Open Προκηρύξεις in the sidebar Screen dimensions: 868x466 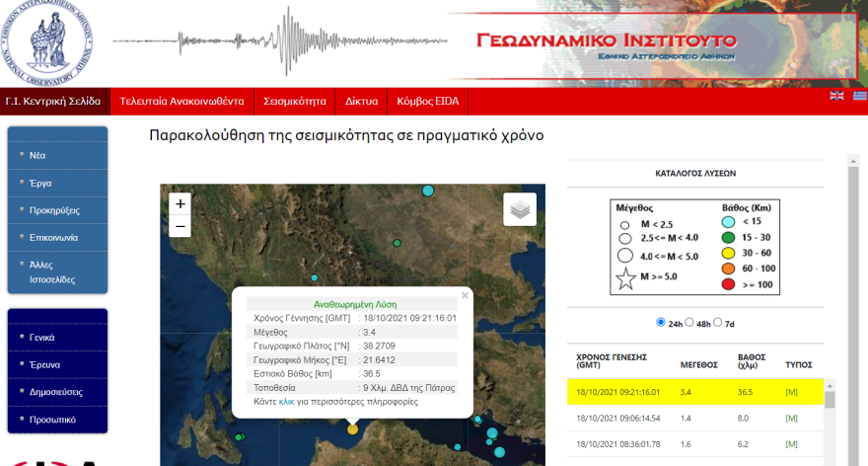57,210
